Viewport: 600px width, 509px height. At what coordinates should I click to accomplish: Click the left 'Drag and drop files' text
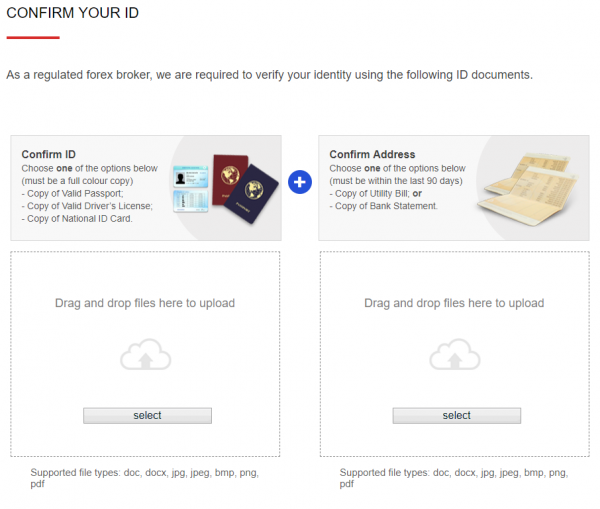pos(145,303)
